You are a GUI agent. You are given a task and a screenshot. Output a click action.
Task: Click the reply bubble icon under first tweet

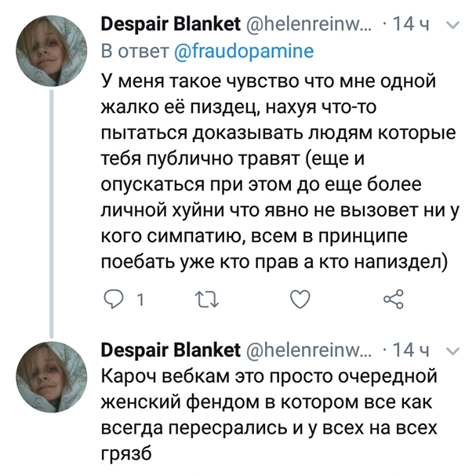(114, 300)
